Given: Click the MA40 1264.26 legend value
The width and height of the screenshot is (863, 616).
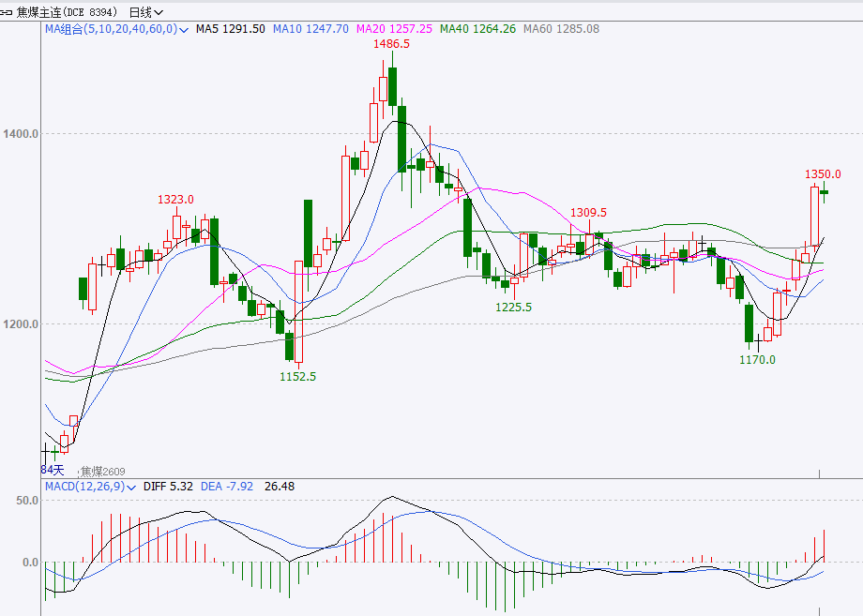Looking at the screenshot, I should (477, 29).
